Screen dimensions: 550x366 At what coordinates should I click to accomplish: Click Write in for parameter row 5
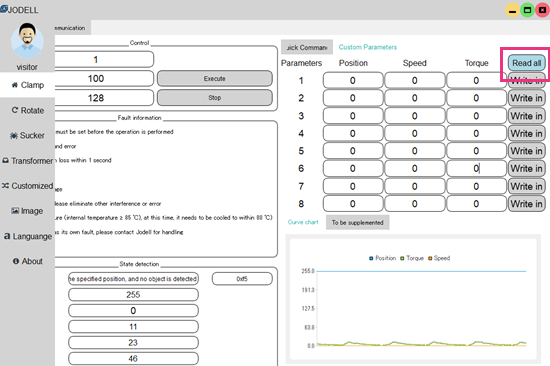coord(526,151)
